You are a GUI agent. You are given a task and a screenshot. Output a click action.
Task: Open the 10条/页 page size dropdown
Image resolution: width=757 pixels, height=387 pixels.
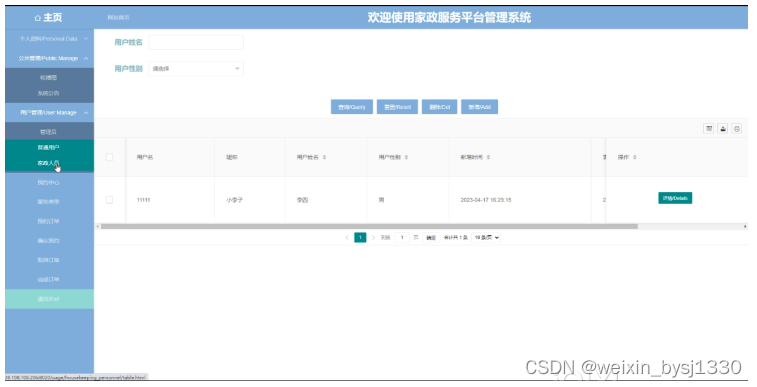click(486, 237)
